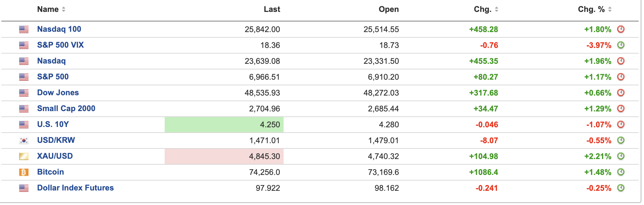Click the clock icon in Nasdaq 100 row

pos(620,29)
